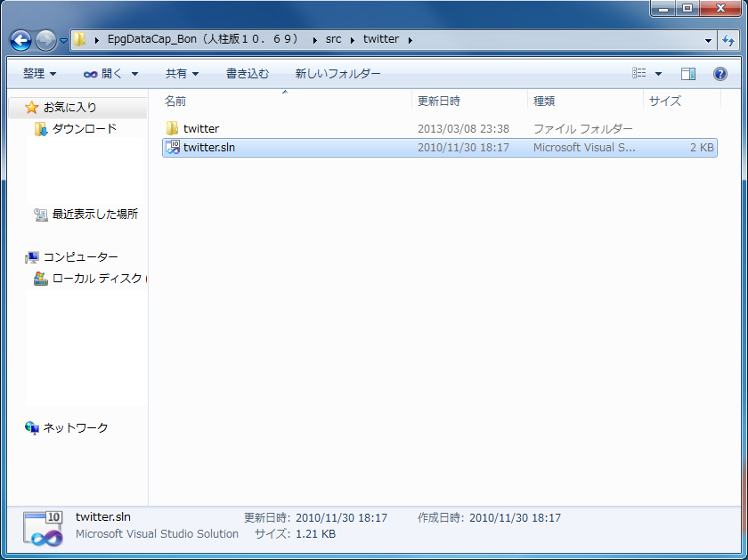Create 新しいフォルダー
This screenshot has width=748, height=560.
337,74
